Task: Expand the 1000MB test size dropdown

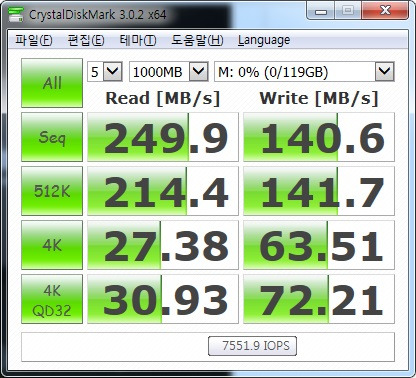Action: point(199,71)
